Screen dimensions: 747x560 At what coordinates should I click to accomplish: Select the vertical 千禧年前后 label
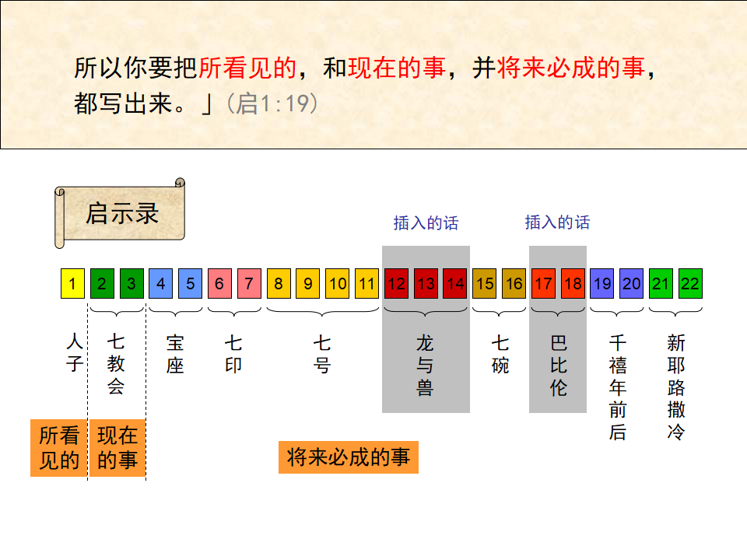click(617, 387)
